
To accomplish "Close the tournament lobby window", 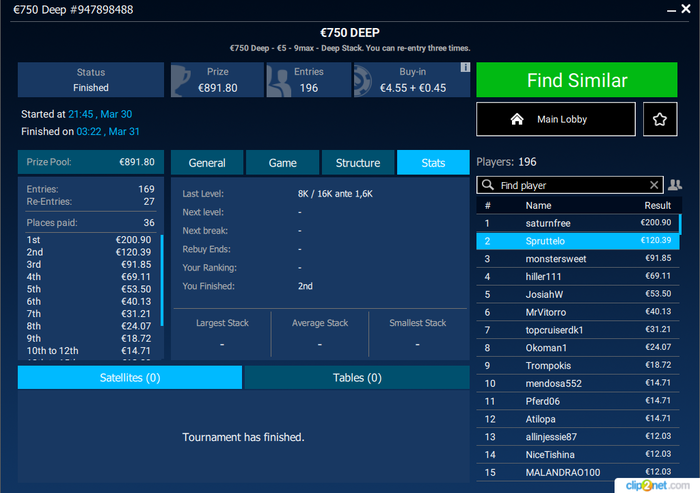I will [x=686, y=8].
